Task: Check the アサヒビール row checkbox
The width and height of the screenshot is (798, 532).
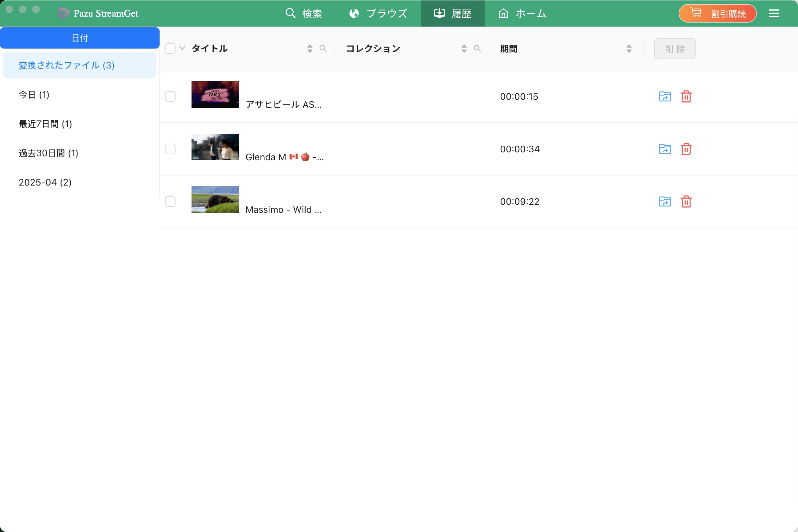Action: pyautogui.click(x=170, y=97)
